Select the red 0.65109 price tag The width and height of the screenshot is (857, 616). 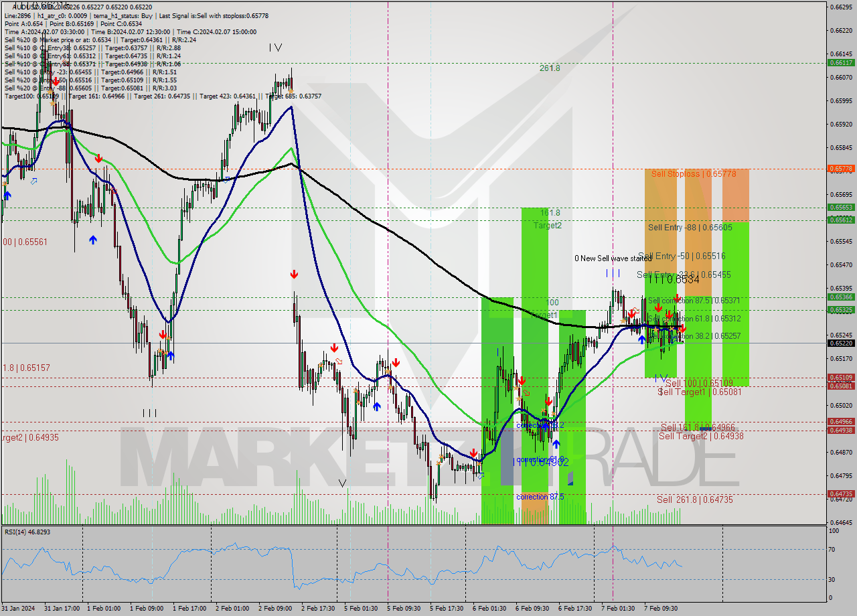(x=840, y=378)
